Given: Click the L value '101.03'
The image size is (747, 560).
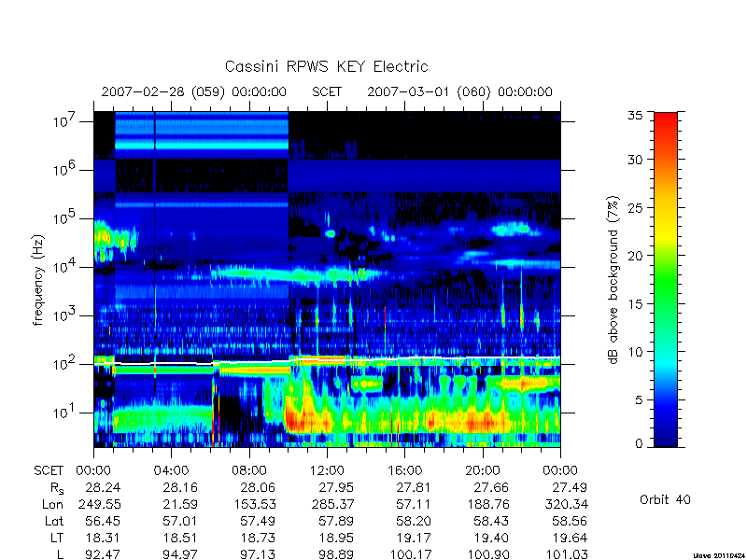Looking at the screenshot, I should click(567, 554).
